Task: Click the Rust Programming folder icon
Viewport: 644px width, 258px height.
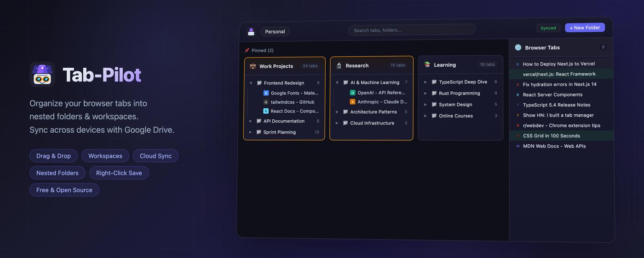Action: point(434,93)
